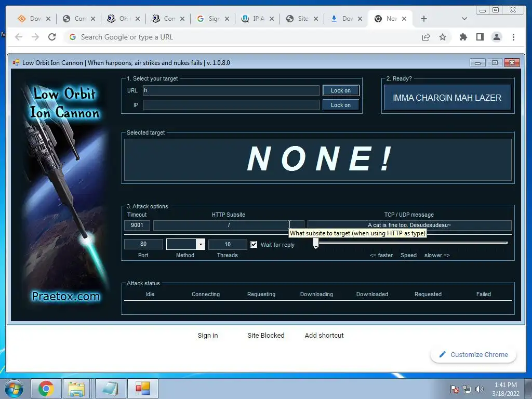
Task: Click the share page icon in address bar
Action: [x=426, y=37]
